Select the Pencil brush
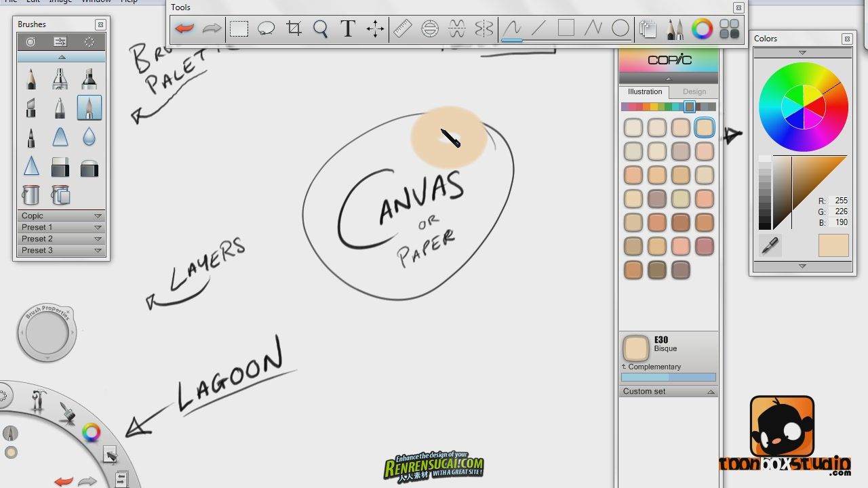Viewport: 868px width, 488px height. pos(31,79)
